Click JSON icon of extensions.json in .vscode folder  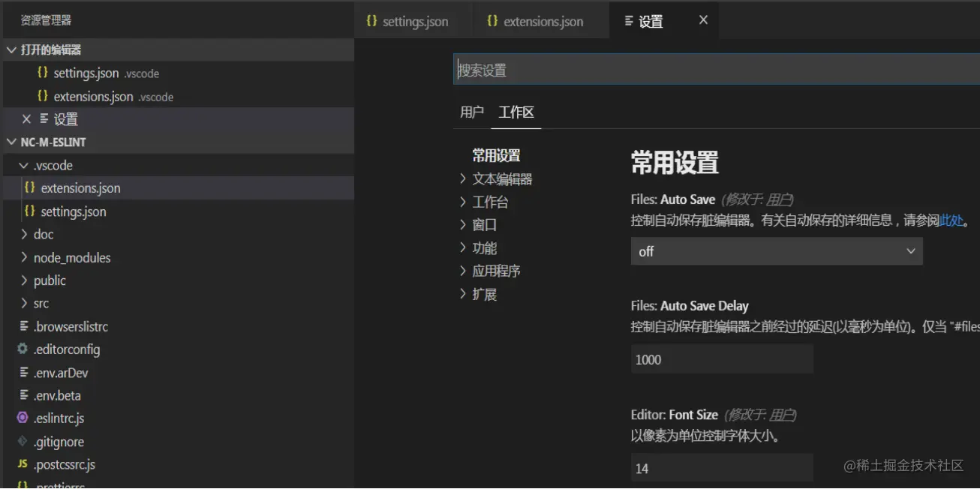point(30,187)
